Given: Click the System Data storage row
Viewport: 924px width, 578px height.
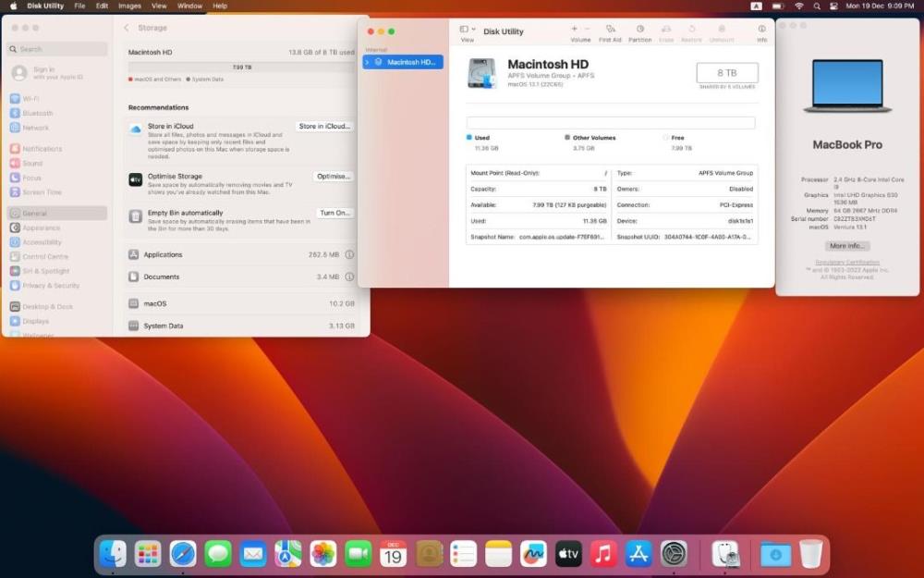Looking at the screenshot, I should (241, 326).
